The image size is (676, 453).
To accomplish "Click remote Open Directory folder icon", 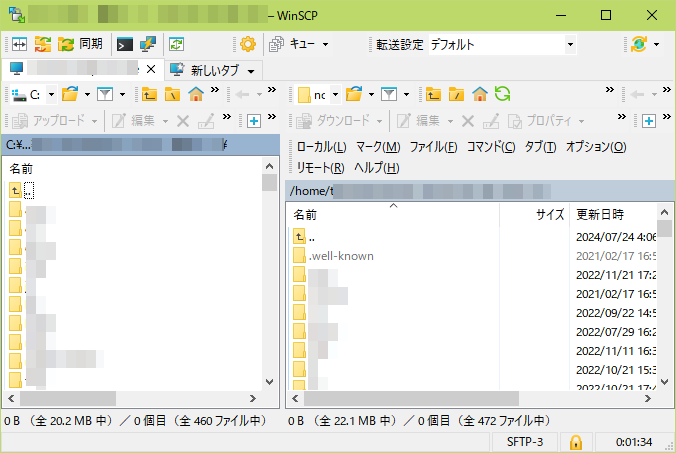I will [354, 94].
